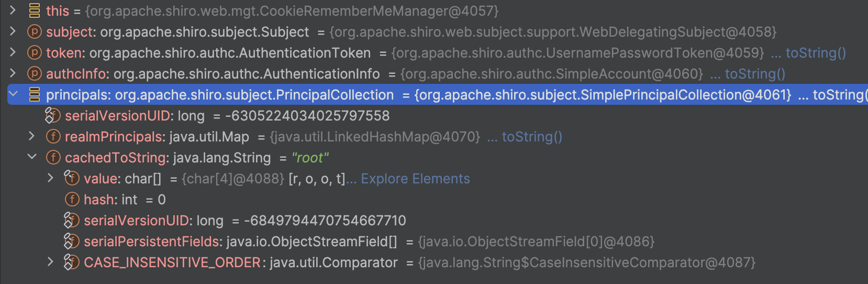Image resolution: width=868 pixels, height=284 pixels.
Task: Click the field icon next to cachedToString
Action: tap(53, 157)
